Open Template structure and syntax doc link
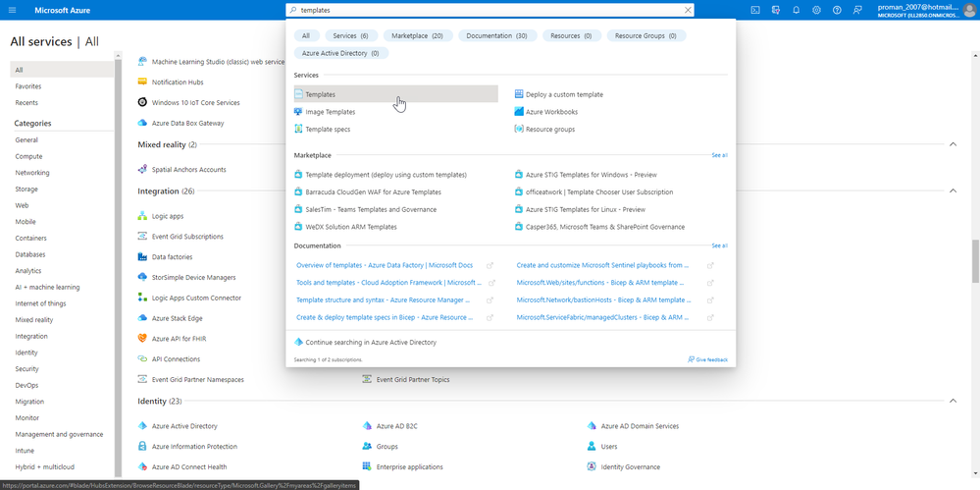980x490 pixels. 384,299
